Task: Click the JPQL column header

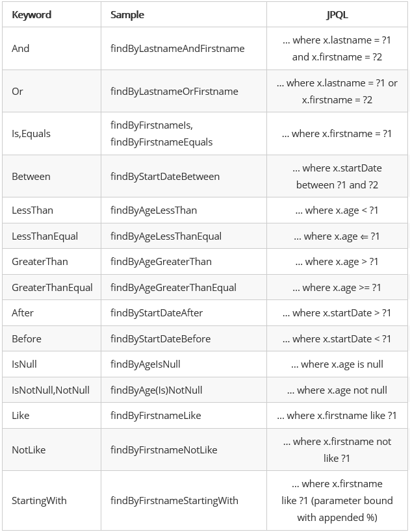Action: pos(337,14)
